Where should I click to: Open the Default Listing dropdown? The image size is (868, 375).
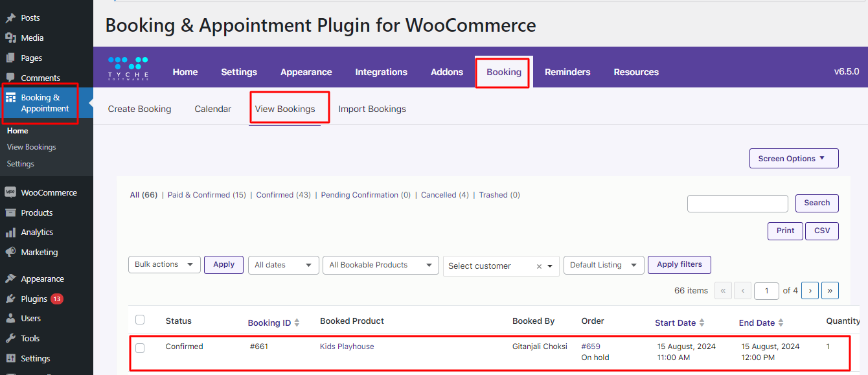coord(604,265)
